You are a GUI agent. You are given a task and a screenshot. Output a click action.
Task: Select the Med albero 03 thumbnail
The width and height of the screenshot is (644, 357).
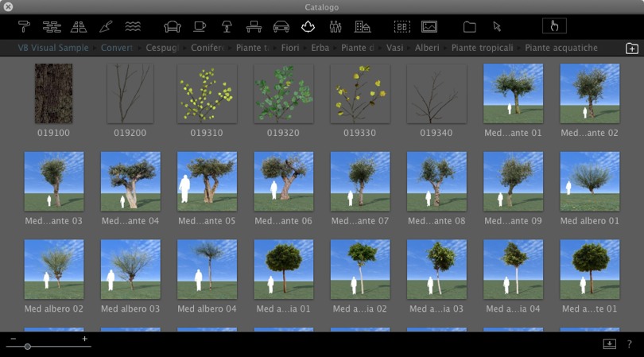130,269
